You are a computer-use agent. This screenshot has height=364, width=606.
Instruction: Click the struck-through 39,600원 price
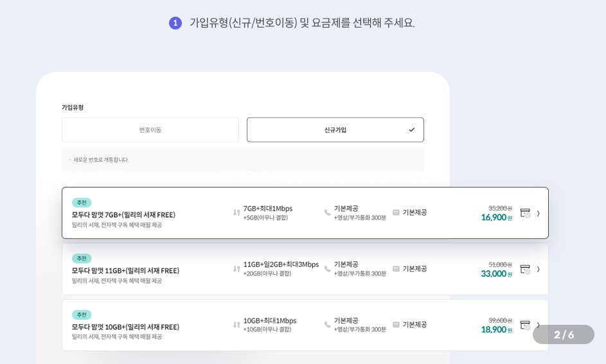[x=500, y=320]
